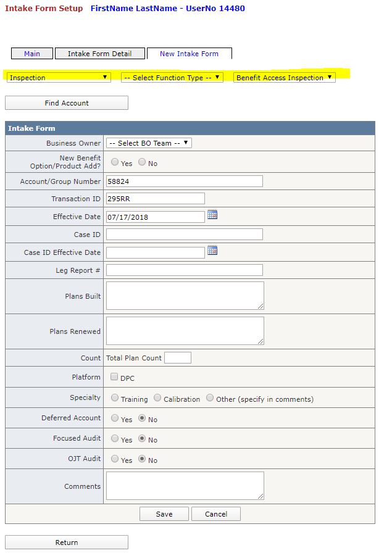Save the intake form
The width and height of the screenshot is (392, 553).
[x=164, y=514]
